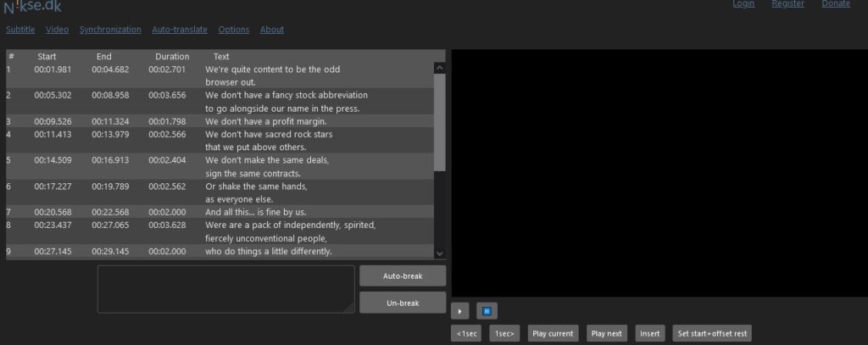Click the black video preview area
Viewport: 868px width, 345px height.
click(659, 173)
